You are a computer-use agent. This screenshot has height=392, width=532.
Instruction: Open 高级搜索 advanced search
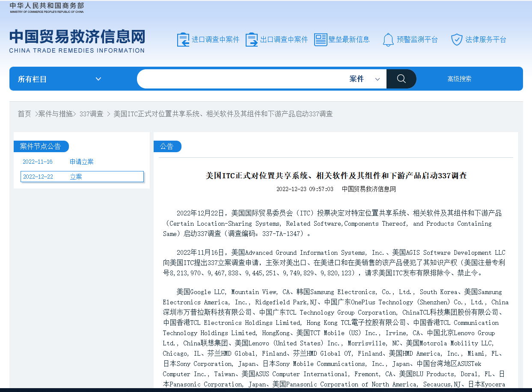(x=459, y=79)
